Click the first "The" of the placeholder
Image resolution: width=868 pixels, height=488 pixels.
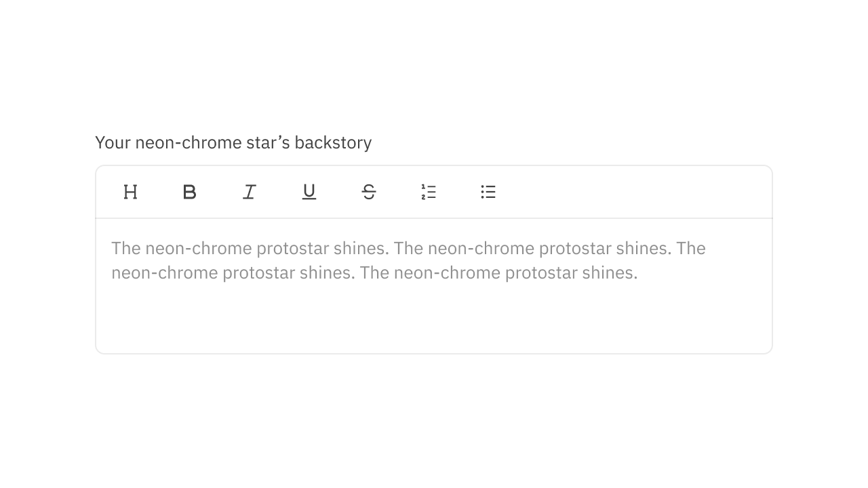pos(125,248)
